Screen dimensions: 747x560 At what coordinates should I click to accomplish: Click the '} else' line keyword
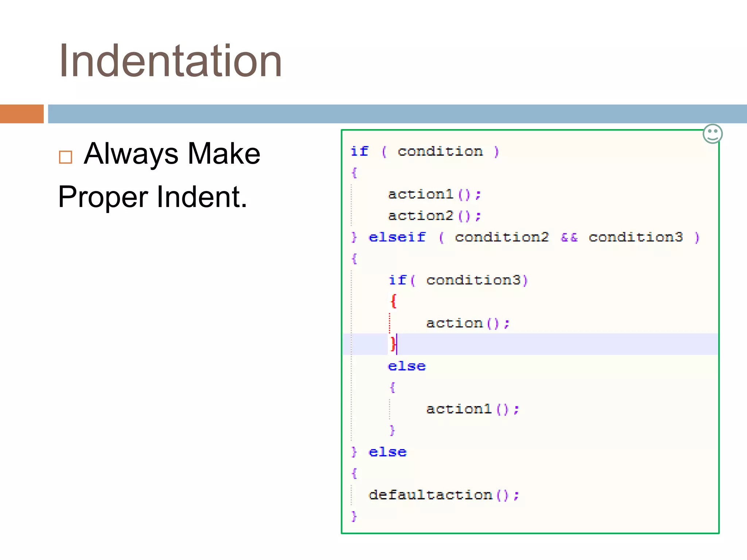(x=387, y=452)
